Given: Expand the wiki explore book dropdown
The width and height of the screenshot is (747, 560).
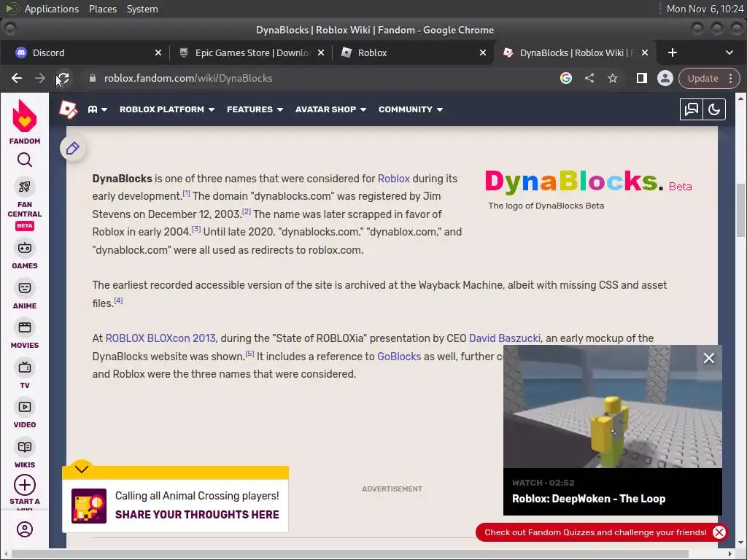Looking at the screenshot, I should (x=98, y=109).
